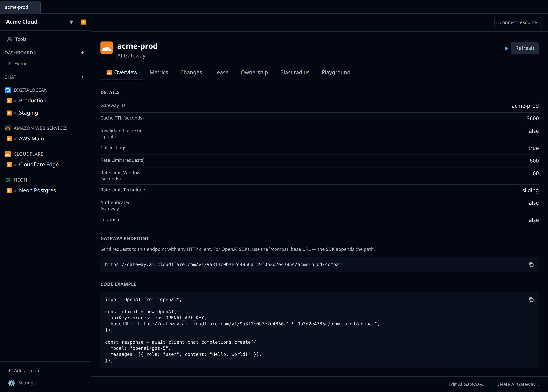This screenshot has height=392, width=548.
Task: Expand the AWS Main account arrow
Action: [x=9, y=139]
